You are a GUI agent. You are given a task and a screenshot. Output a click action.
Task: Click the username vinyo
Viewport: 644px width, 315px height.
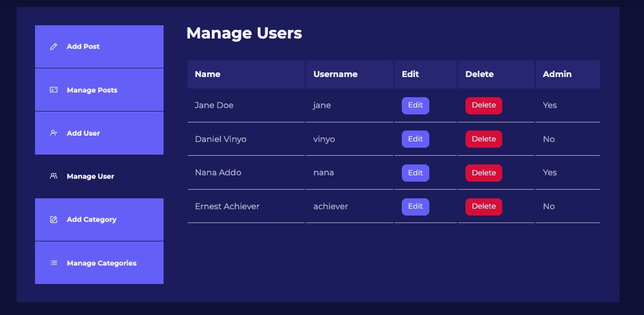(324, 140)
